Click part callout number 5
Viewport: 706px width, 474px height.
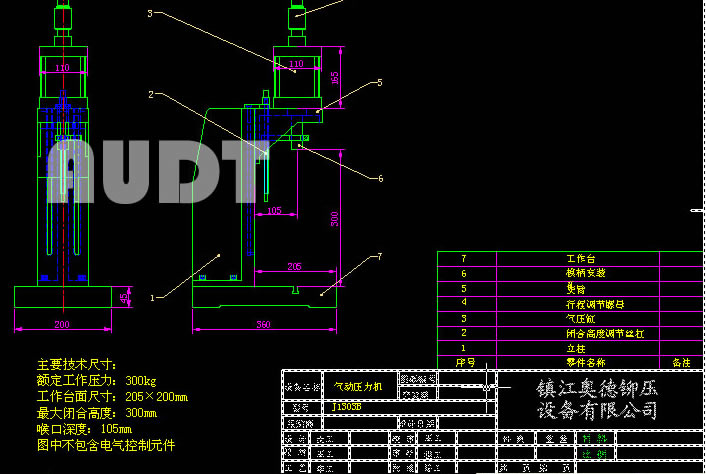(379, 82)
